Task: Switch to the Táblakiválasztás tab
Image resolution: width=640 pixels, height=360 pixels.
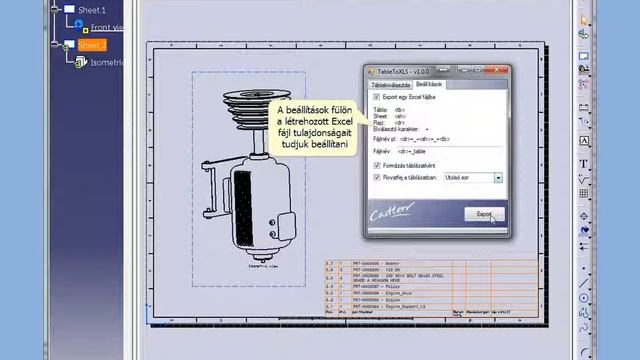Action: (x=390, y=85)
